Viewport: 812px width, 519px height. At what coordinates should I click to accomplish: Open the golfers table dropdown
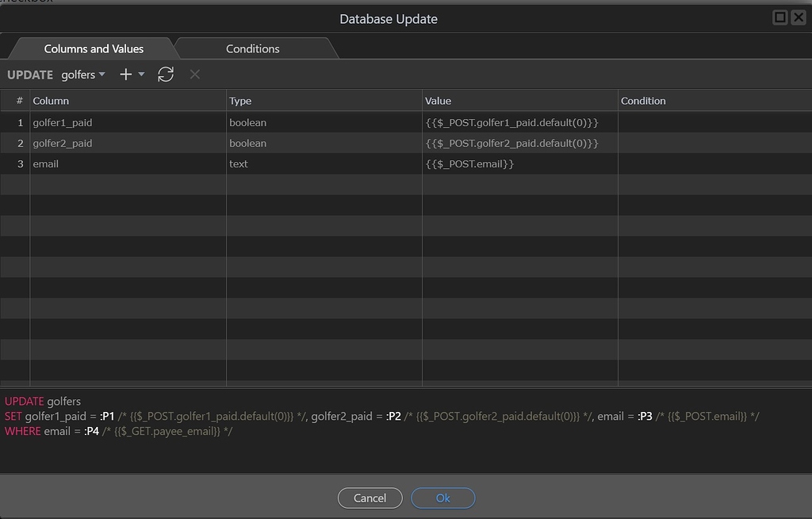83,75
